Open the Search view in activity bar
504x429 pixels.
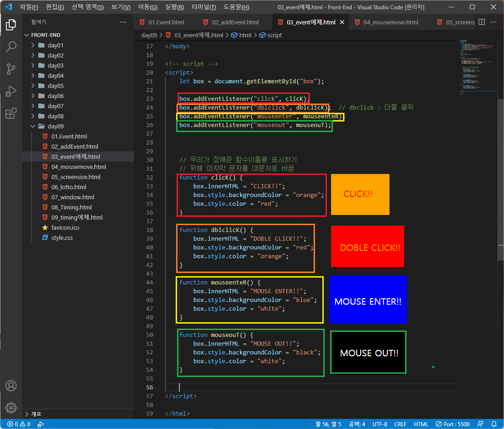point(11,47)
